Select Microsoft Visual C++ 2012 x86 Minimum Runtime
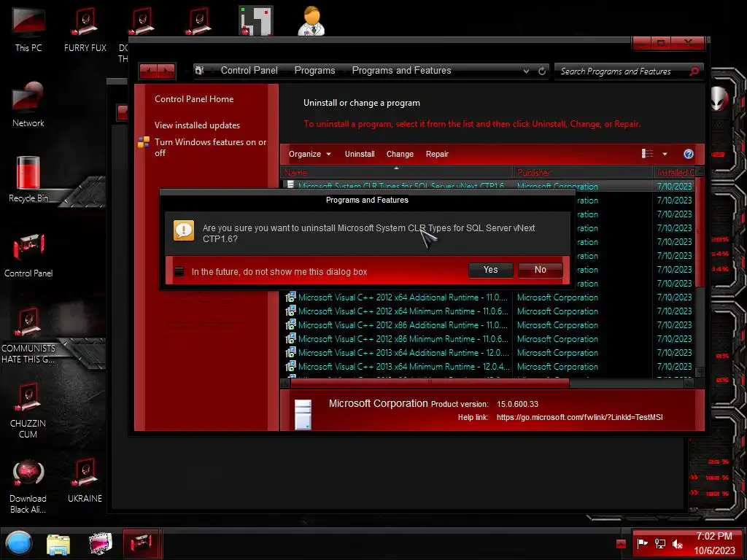Screen dimensions: 747x560 [x=489, y=339]
